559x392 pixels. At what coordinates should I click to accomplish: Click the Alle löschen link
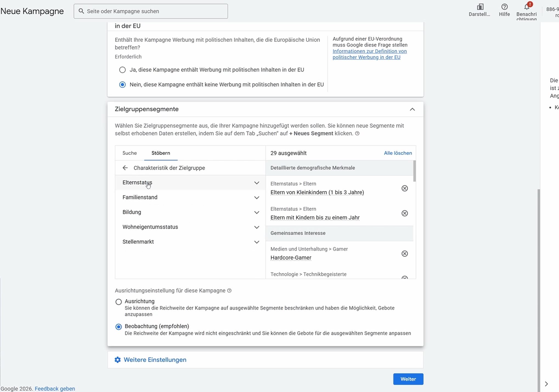(398, 153)
